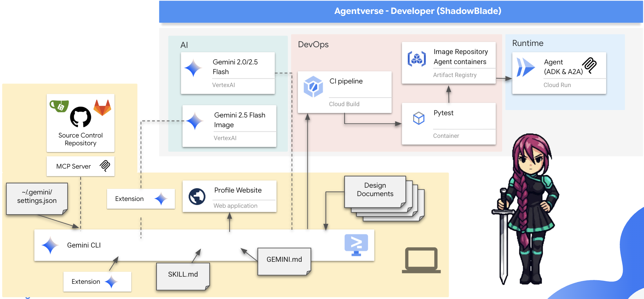
Task: Click the GitHub octocat logo
Action: click(80, 117)
